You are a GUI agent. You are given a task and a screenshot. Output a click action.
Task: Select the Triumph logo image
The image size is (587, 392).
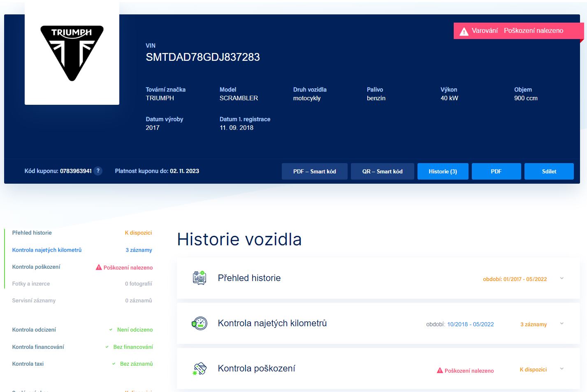[x=72, y=53]
